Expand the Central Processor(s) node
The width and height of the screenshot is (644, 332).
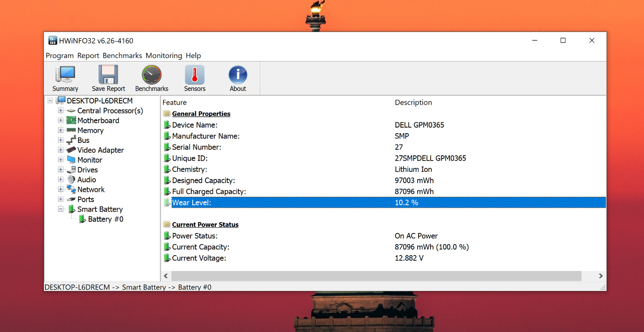[61, 110]
